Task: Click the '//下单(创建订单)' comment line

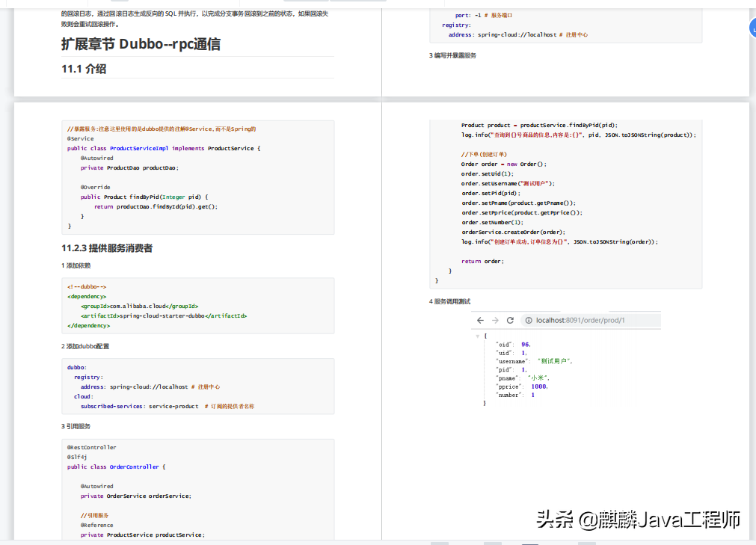Action: [x=484, y=154]
